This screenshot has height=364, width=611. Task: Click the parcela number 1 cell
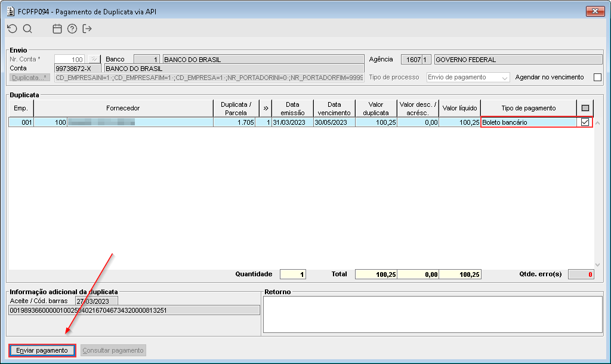tap(263, 122)
